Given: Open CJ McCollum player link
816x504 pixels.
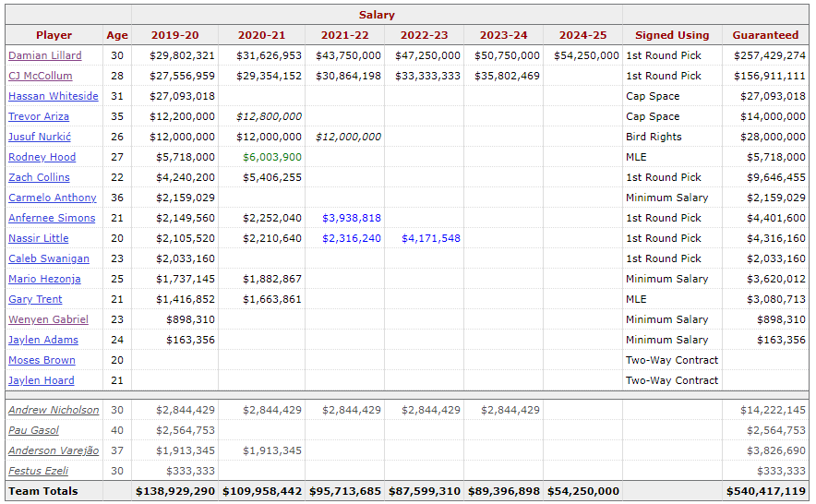Looking at the screenshot, I should (40, 76).
